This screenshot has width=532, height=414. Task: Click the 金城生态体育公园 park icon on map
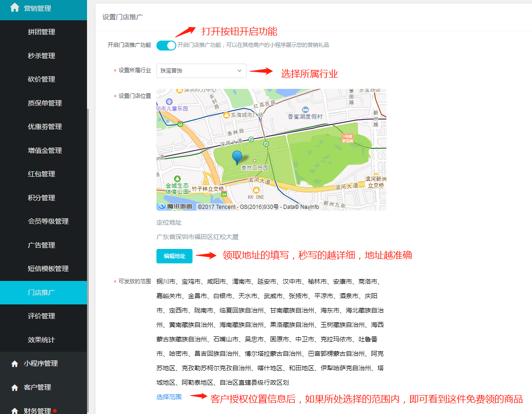tap(177, 179)
